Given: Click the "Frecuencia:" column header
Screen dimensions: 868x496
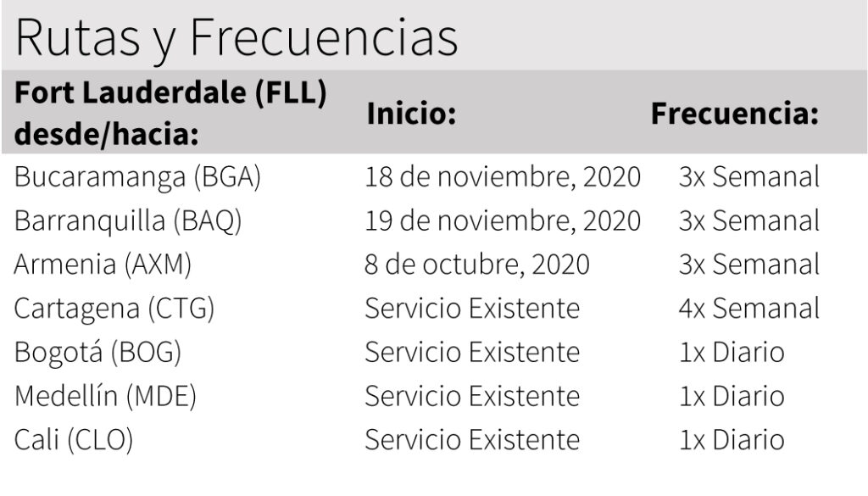Looking at the screenshot, I should (734, 114).
